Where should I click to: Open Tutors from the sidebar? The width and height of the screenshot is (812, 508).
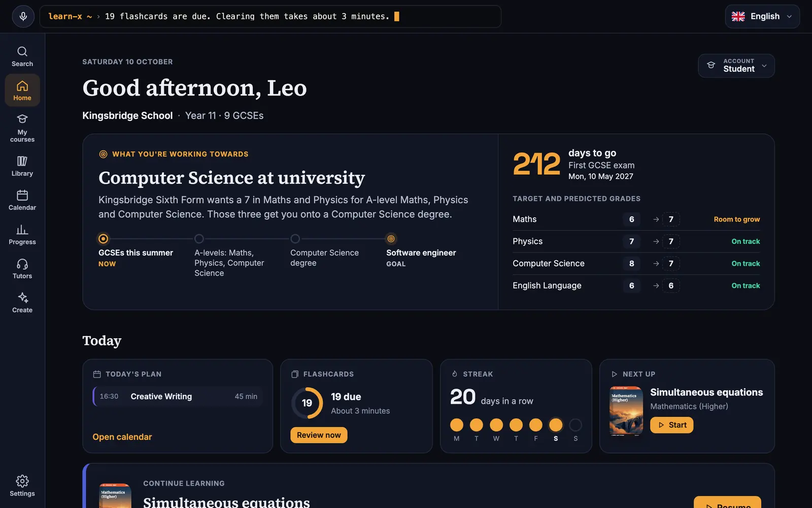coord(22,269)
